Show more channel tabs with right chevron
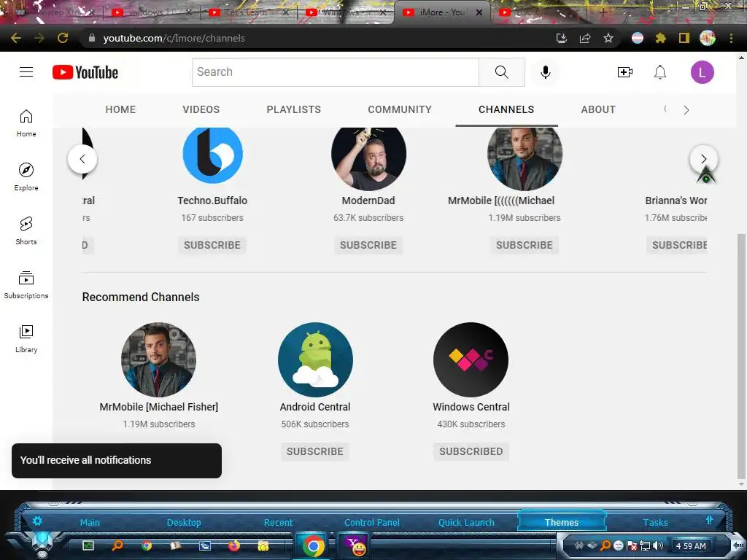The height and width of the screenshot is (560, 747). [686, 110]
